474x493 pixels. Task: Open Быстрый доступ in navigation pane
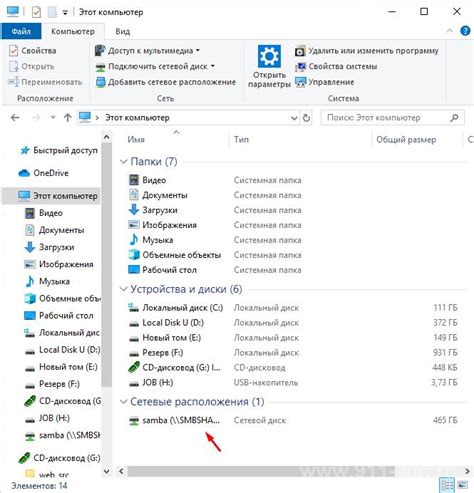click(x=59, y=150)
